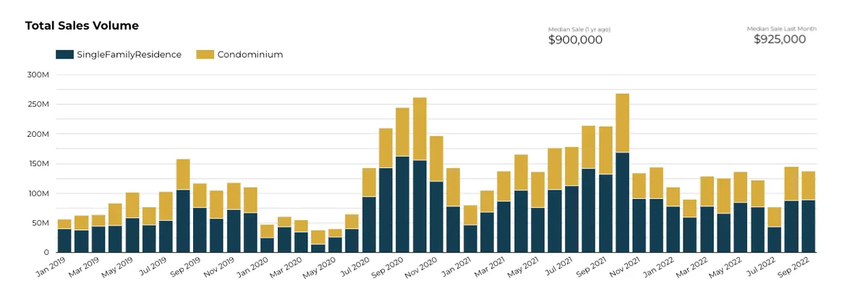Toggle the Condominium legend label
Viewport: 868px width, 307px height.
coord(250,54)
